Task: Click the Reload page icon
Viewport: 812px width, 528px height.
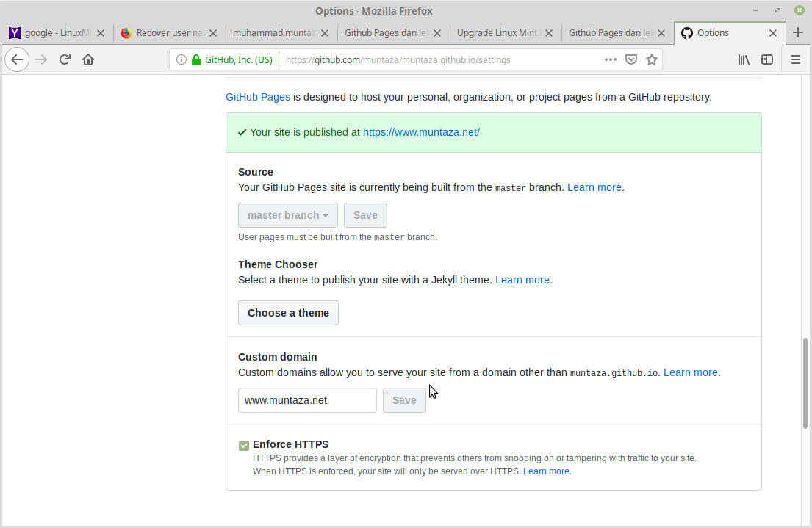Action: 65,60
